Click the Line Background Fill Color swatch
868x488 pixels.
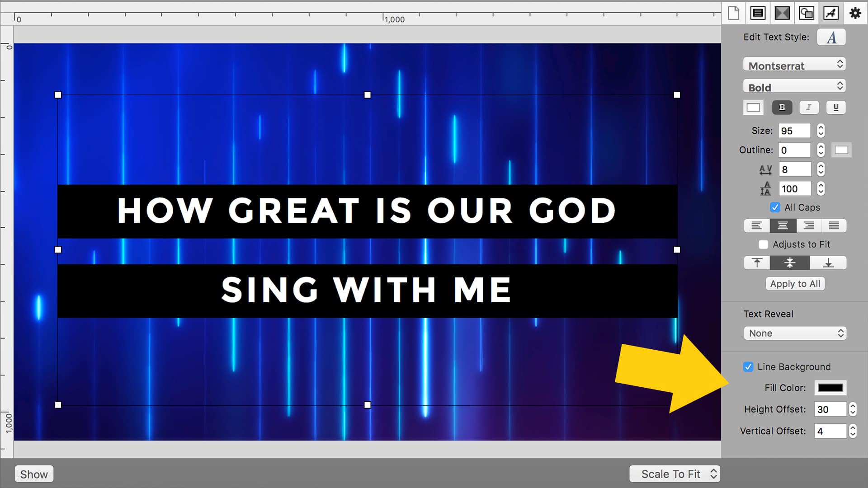point(830,388)
